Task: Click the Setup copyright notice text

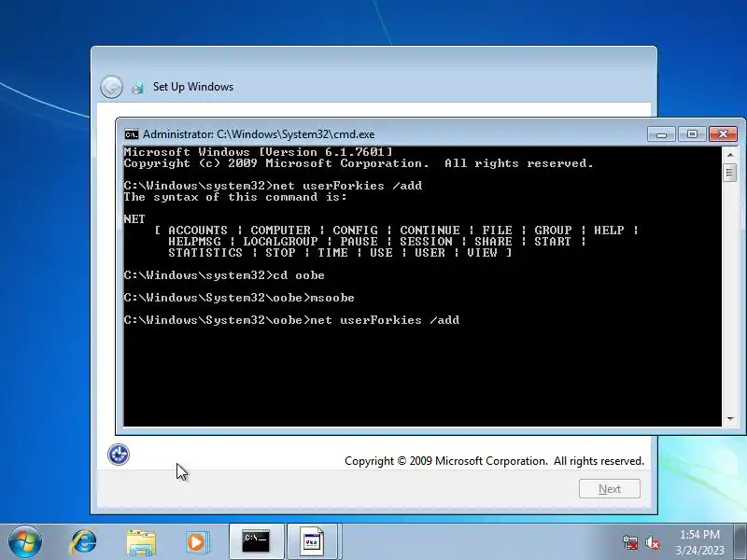Action: 494,461
